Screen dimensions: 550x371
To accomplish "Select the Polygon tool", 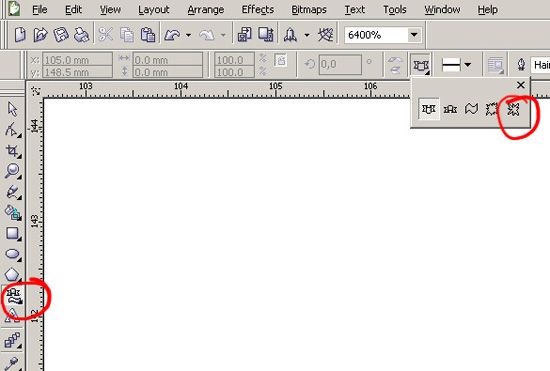I will coord(12,275).
